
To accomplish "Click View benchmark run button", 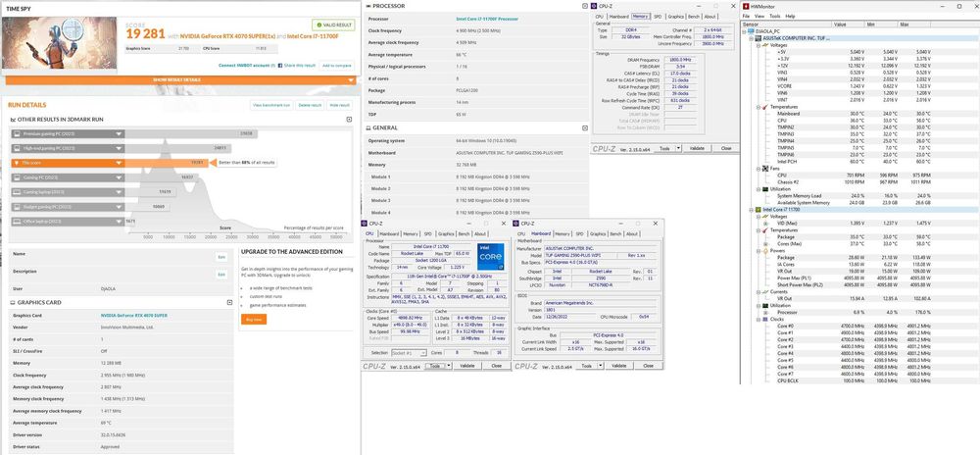I will coord(271,105).
